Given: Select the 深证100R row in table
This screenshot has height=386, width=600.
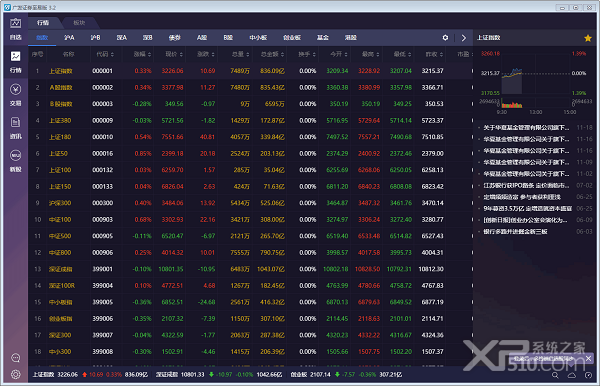Looking at the screenshot, I should pyautogui.click(x=251, y=286).
